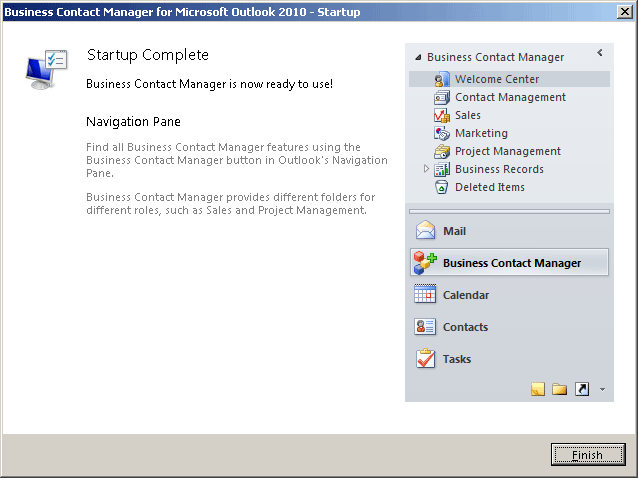Click the navigation pane splitter bar
Viewport: 638px width, 478px height.
509,212
